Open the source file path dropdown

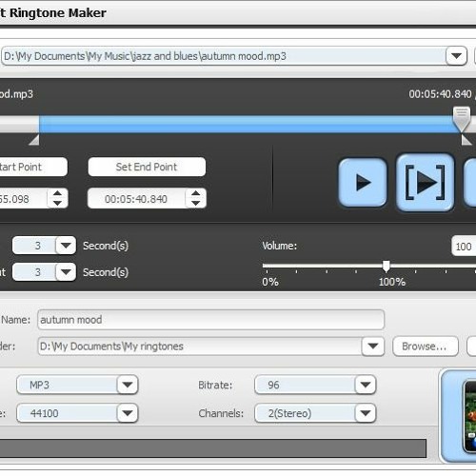(x=456, y=56)
